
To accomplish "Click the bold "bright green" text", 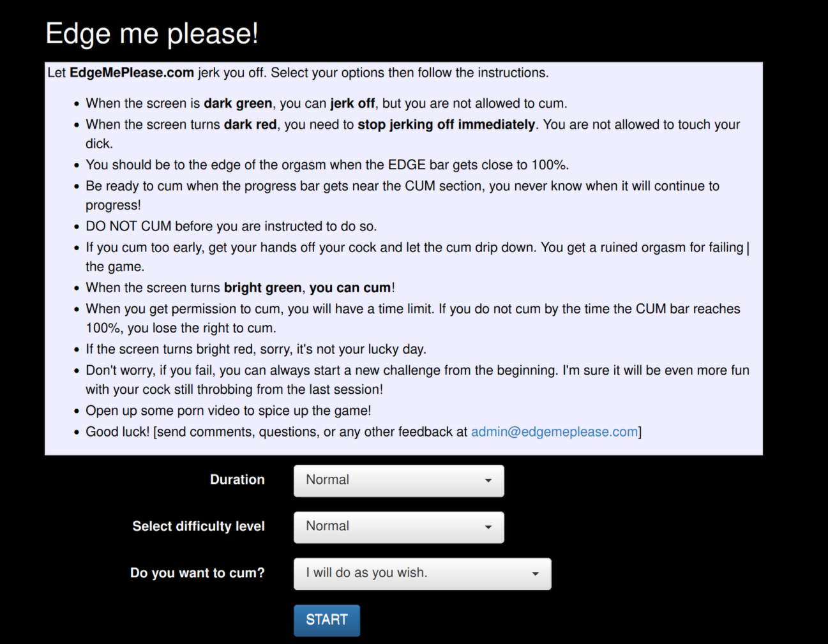I will (262, 288).
